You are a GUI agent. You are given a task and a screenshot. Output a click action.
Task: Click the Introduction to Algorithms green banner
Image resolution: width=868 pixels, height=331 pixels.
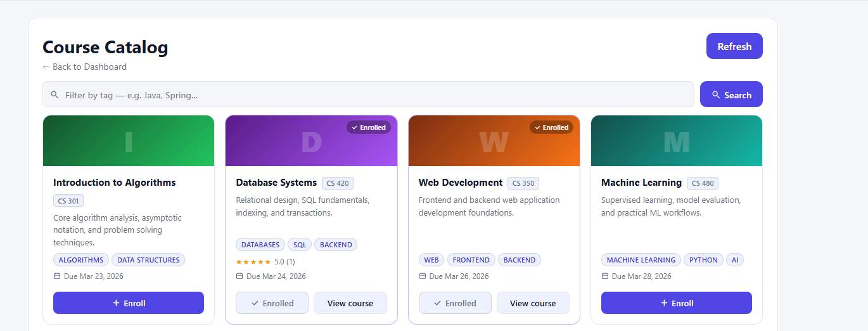pos(129,141)
